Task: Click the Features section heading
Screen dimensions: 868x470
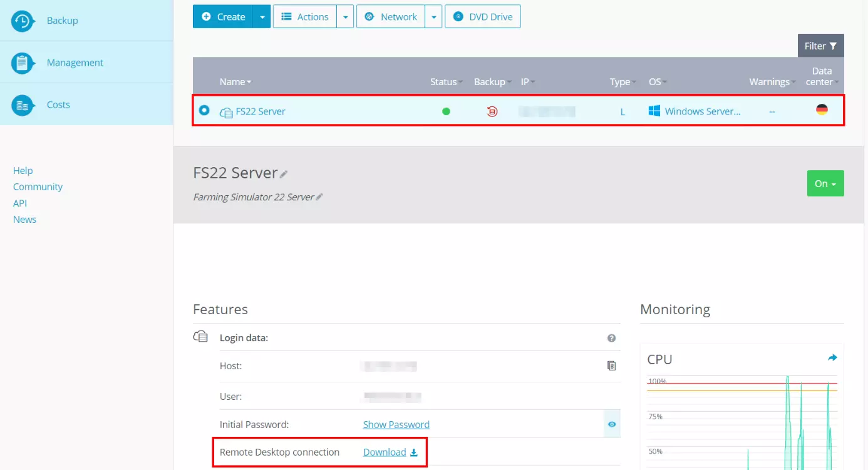Action: coord(220,309)
